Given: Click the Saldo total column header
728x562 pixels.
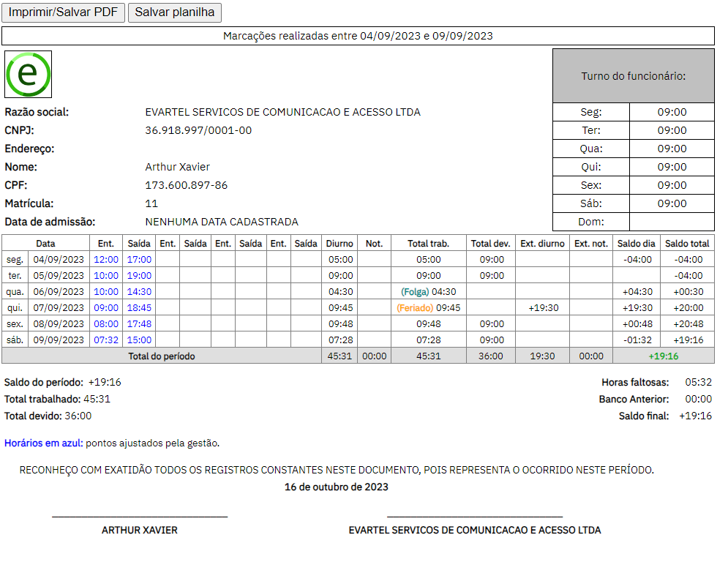Looking at the screenshot, I should 687,244.
